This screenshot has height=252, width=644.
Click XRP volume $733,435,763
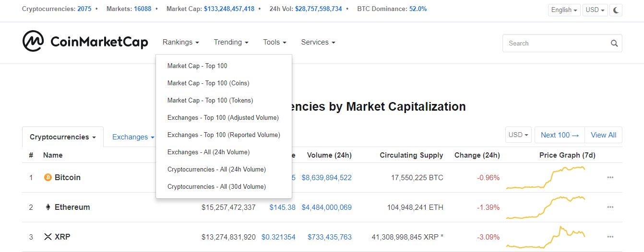pyautogui.click(x=330, y=237)
